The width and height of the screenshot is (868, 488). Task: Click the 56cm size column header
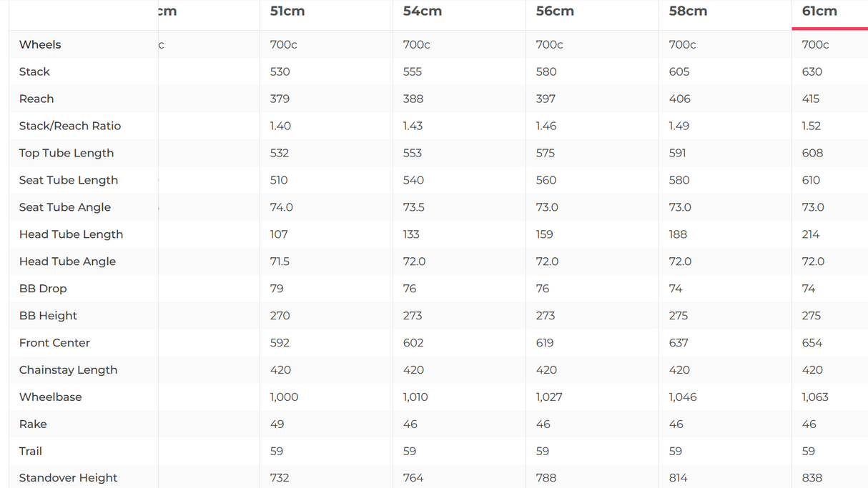coord(555,11)
